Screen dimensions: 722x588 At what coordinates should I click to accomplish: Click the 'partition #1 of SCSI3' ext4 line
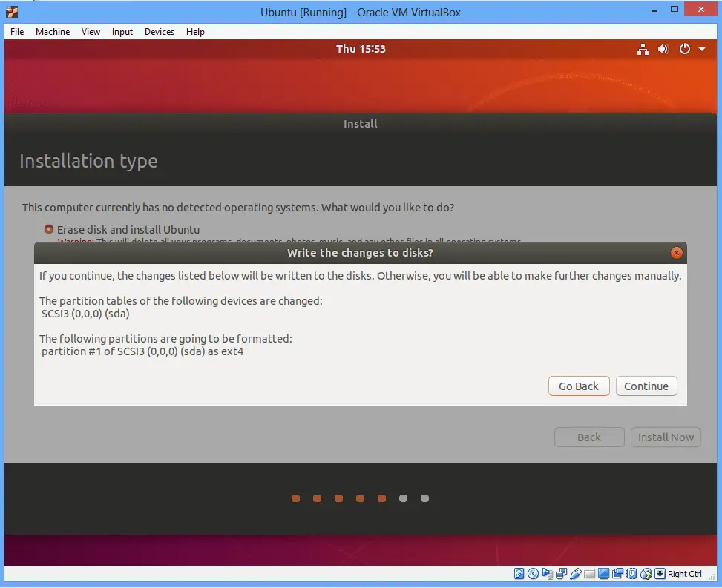142,351
